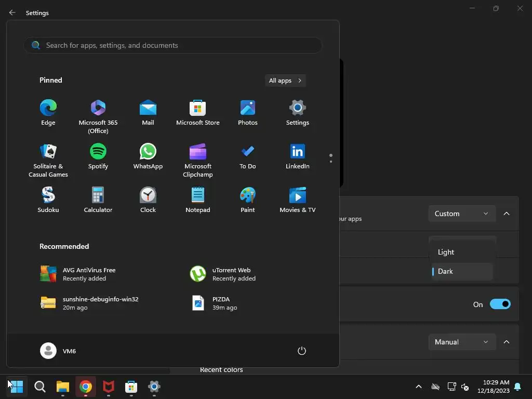Viewport: 532px width, 399px height.
Task: Launch Movies & TV
Action: 298,200
